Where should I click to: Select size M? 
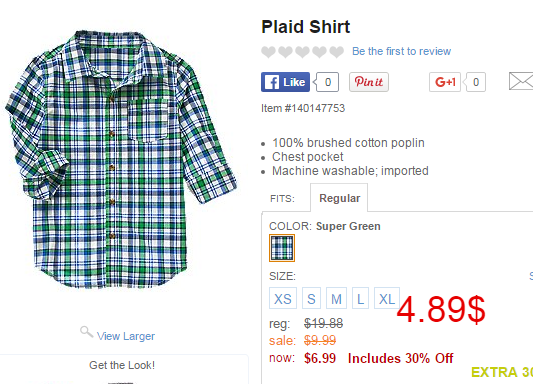click(x=336, y=298)
